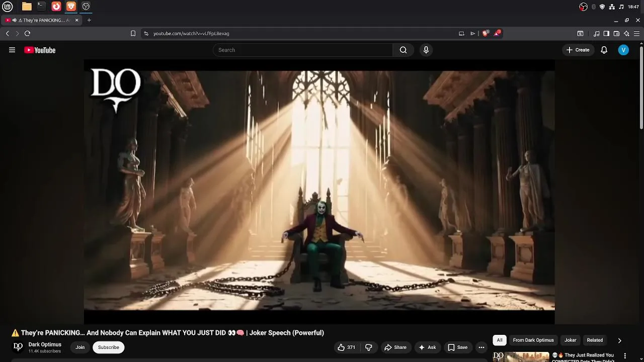Reload the current page

coord(27,33)
